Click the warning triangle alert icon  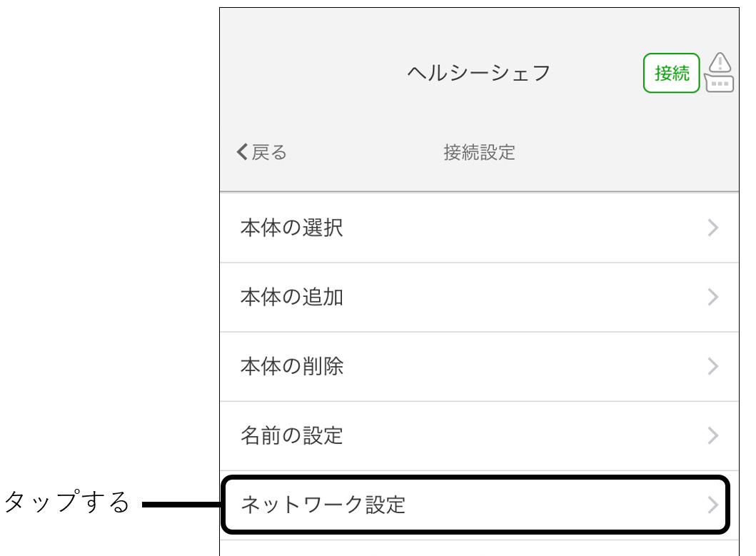(720, 62)
